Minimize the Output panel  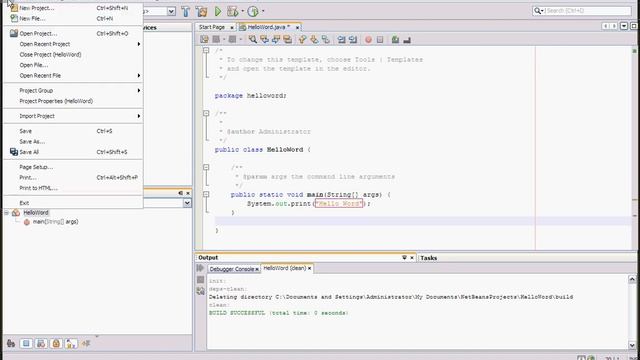point(404,258)
